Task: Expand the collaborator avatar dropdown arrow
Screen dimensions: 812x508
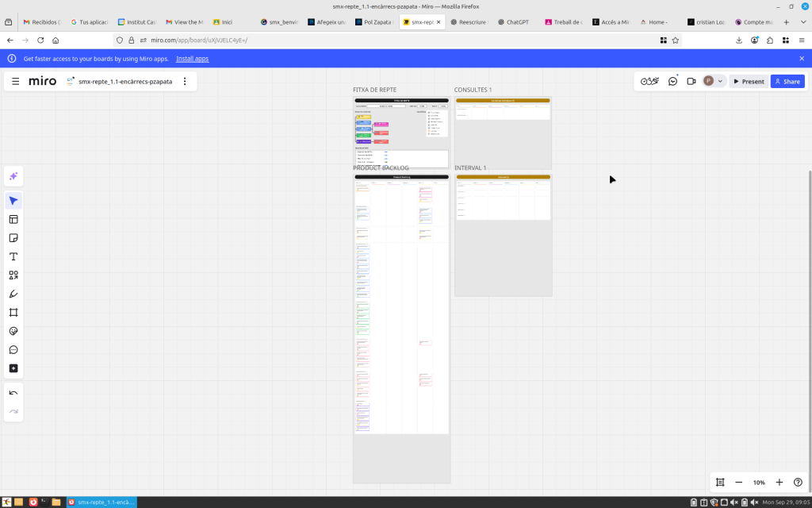Action: pyautogui.click(x=720, y=81)
